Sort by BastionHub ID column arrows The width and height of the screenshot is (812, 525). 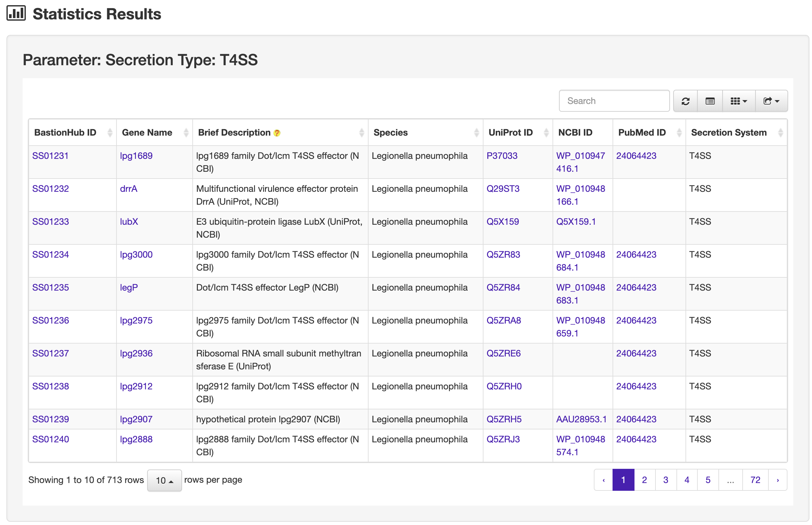coord(110,133)
